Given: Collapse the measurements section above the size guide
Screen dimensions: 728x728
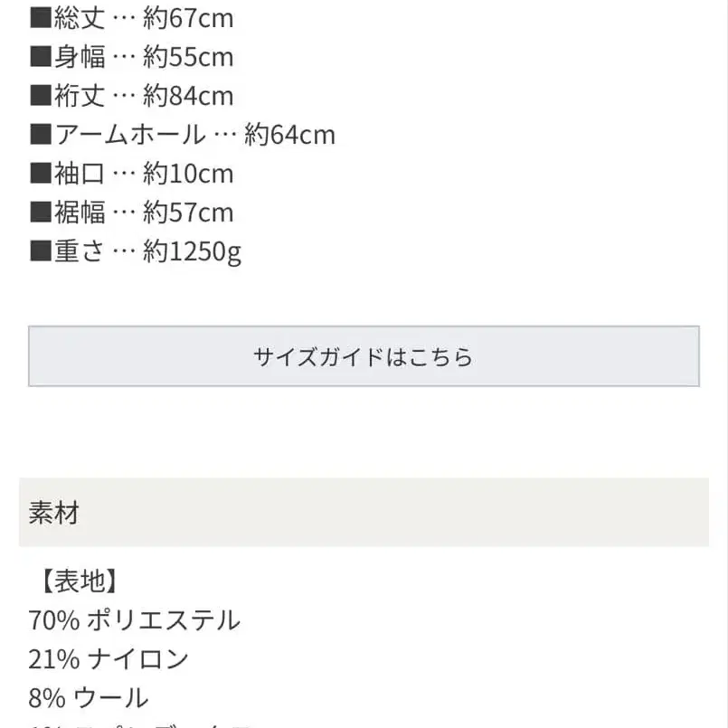Looking at the screenshot, I should (136, 134).
